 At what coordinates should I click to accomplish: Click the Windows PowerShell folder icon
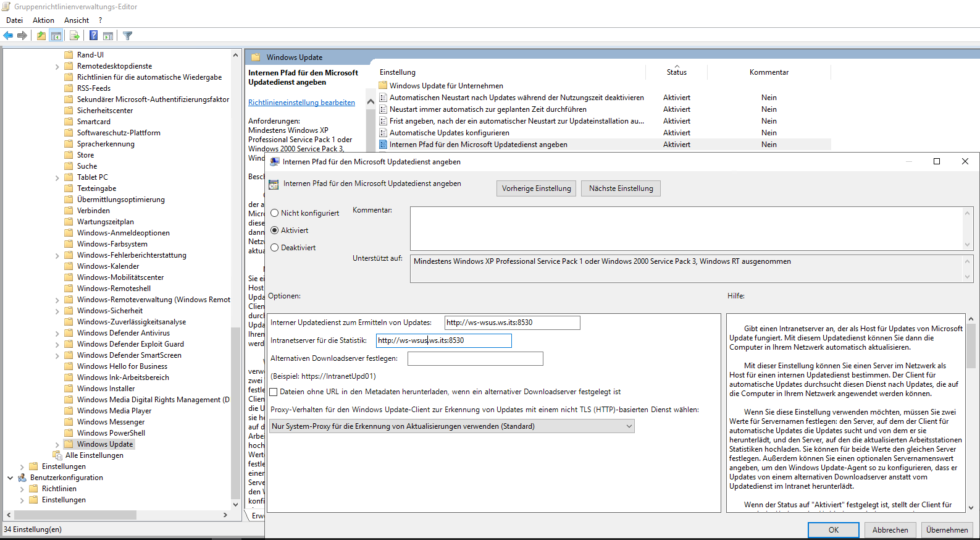pos(69,433)
